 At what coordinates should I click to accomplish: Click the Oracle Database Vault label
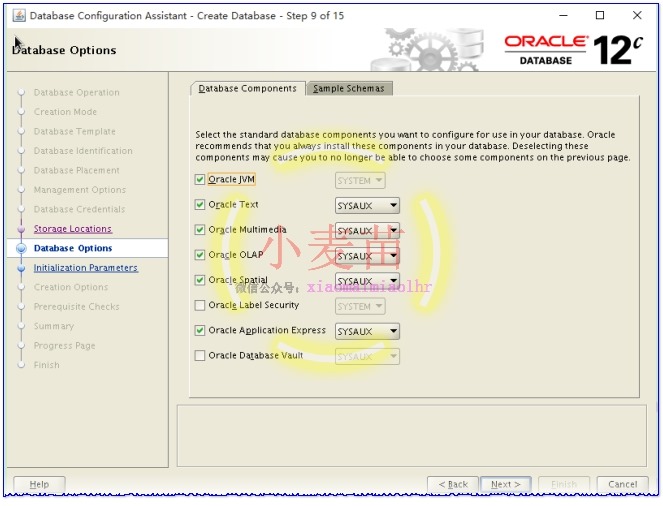[256, 356]
